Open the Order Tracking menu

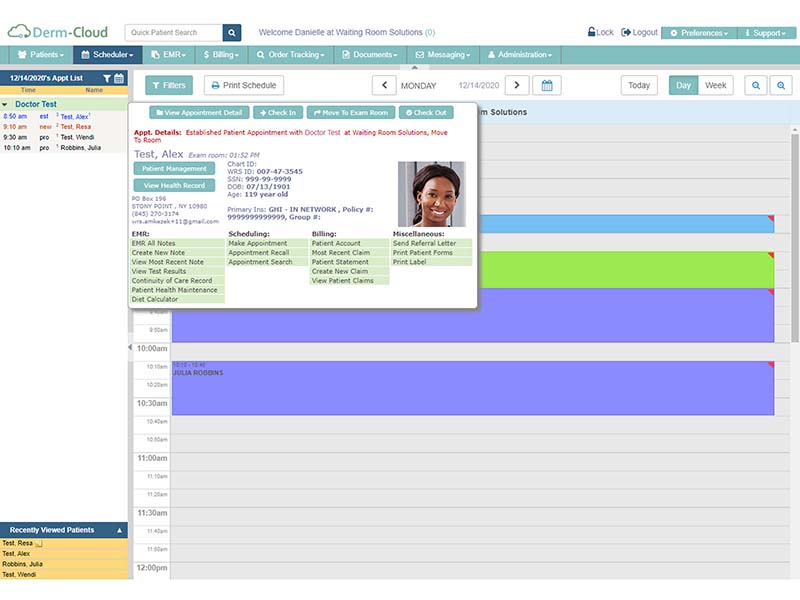(x=290, y=55)
